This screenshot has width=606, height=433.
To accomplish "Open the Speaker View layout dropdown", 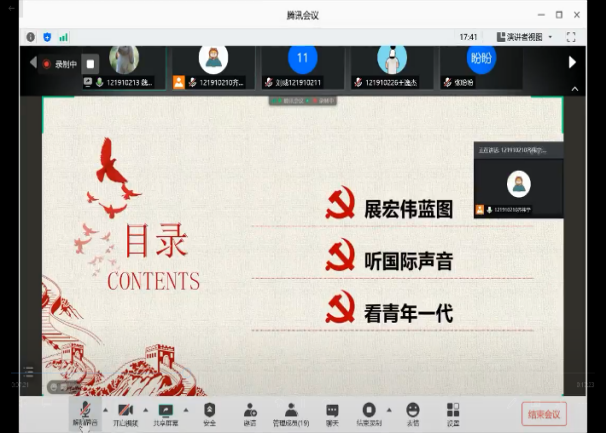I will [x=521, y=37].
